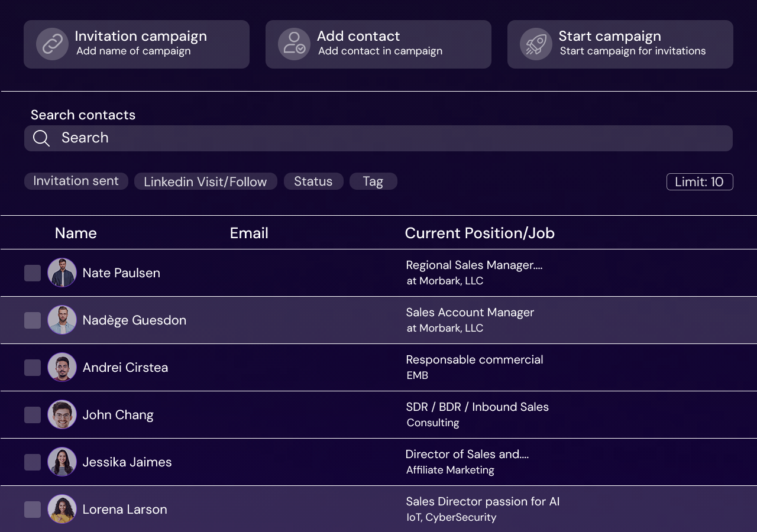Click Jessika Jaimes' profile picture

pos(62,462)
